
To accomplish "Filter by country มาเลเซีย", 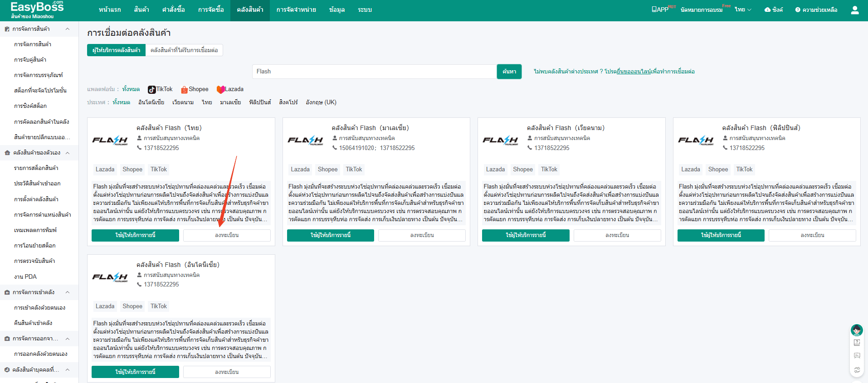I will (x=230, y=102).
